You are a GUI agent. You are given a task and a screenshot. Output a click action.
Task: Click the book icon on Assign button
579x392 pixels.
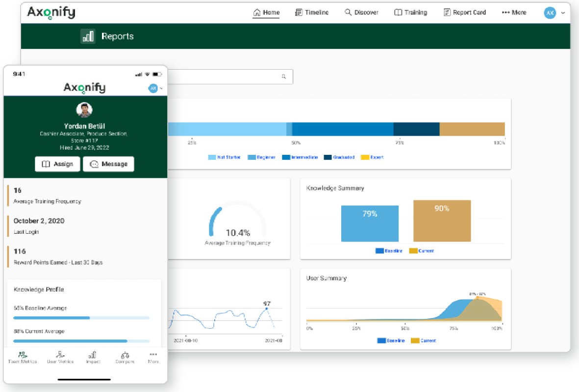click(x=46, y=164)
